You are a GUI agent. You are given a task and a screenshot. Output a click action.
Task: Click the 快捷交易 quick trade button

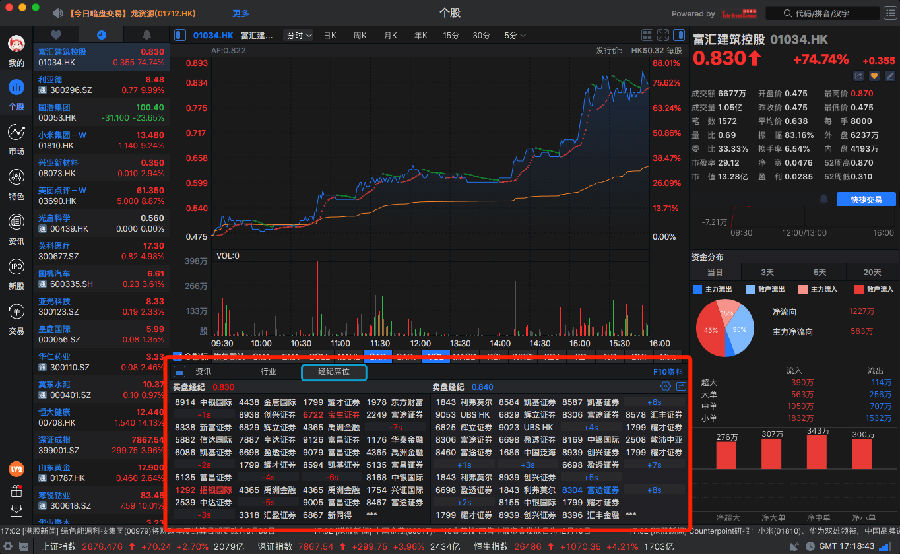[866, 199]
